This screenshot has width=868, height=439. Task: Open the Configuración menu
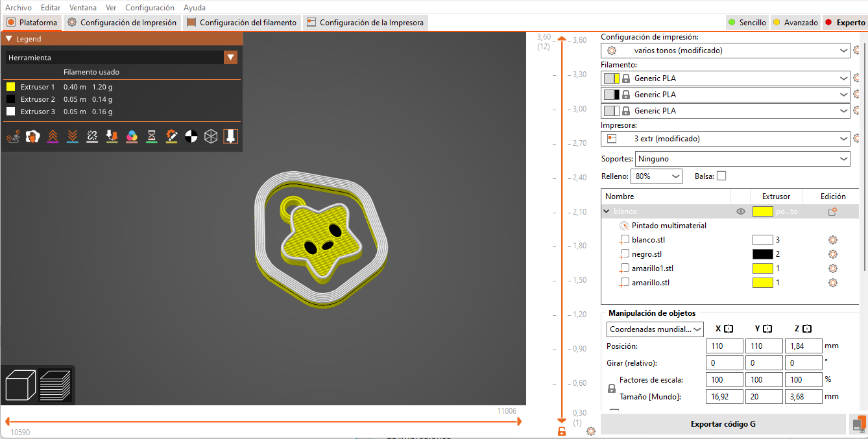pos(150,8)
